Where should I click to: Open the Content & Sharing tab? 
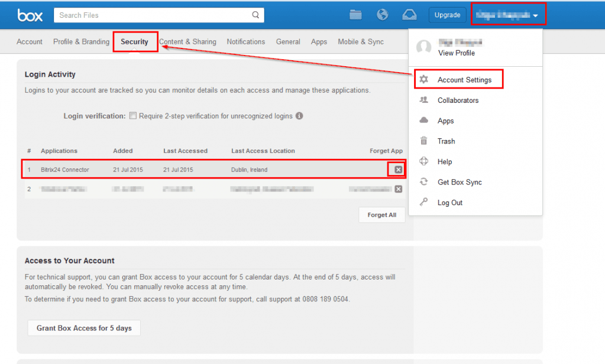tap(187, 42)
